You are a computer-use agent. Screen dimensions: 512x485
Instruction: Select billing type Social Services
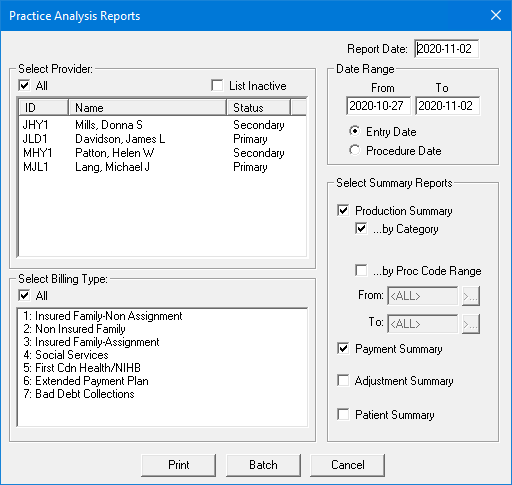point(162,355)
